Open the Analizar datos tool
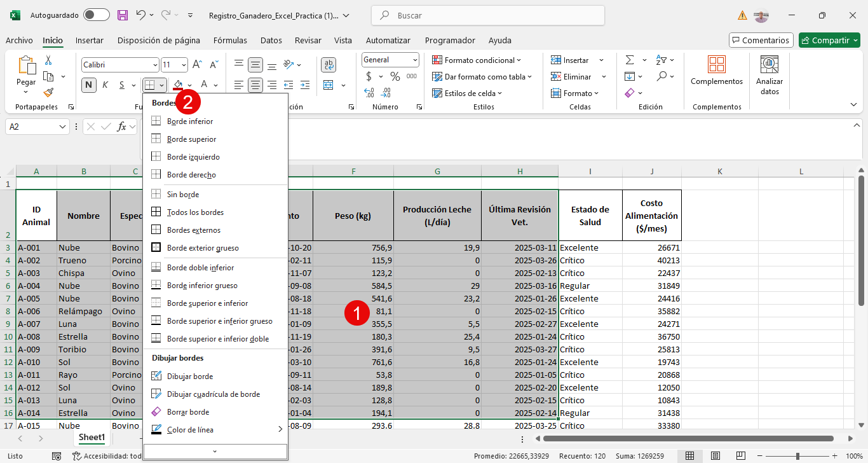The width and height of the screenshot is (868, 463). click(x=770, y=75)
